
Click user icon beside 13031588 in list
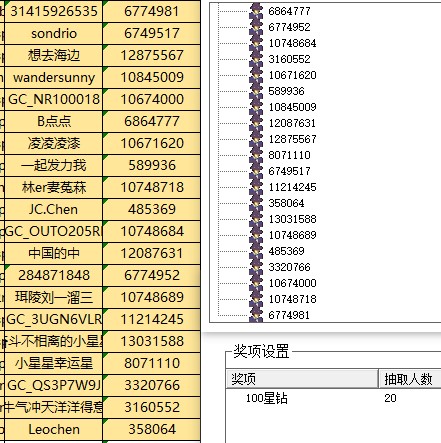(x=256, y=219)
